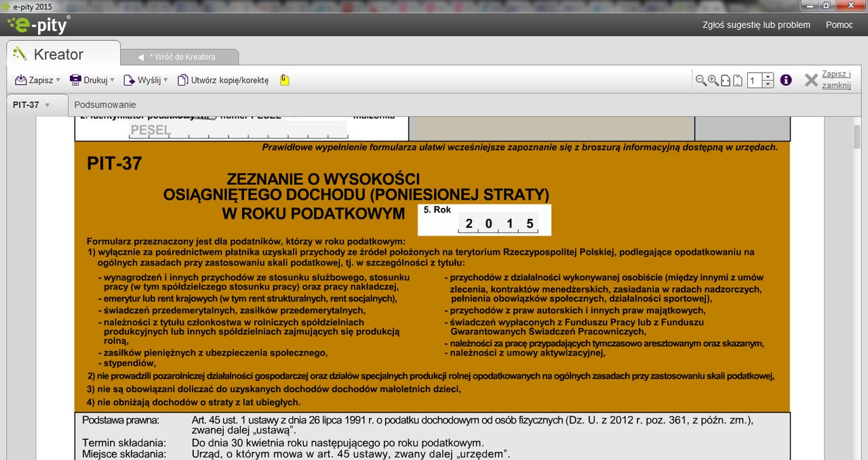Open Pomoc in the top bar
The image size is (868, 460).
coord(839,24)
